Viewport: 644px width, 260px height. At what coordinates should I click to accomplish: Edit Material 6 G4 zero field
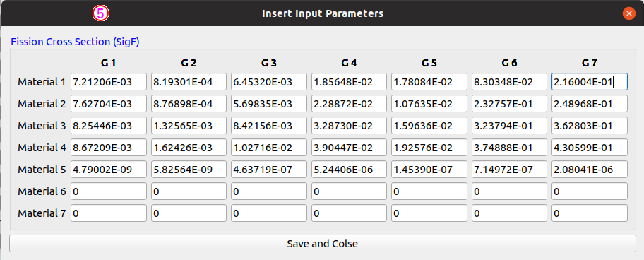(x=349, y=191)
